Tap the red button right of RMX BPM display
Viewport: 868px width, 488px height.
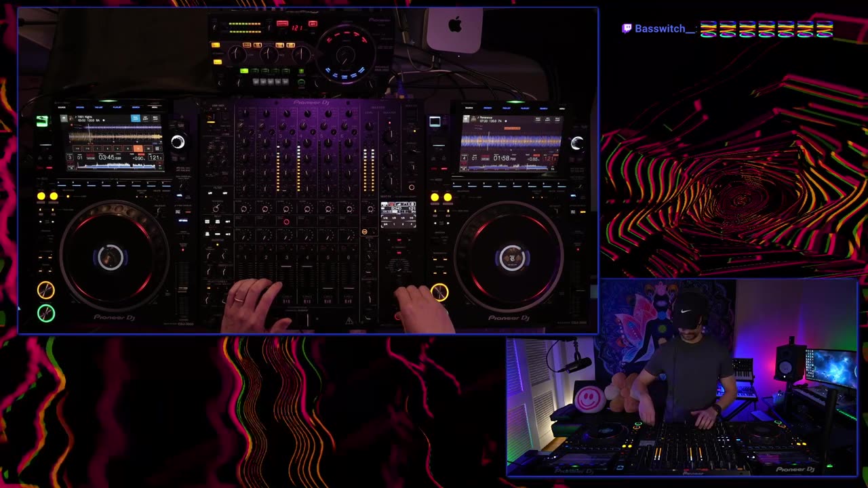point(313,24)
